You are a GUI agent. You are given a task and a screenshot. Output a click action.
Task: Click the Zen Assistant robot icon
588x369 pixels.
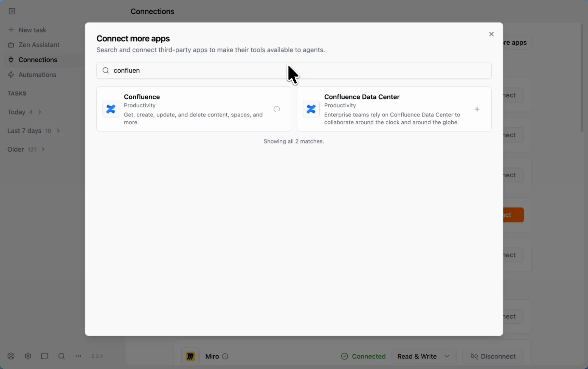(11, 45)
